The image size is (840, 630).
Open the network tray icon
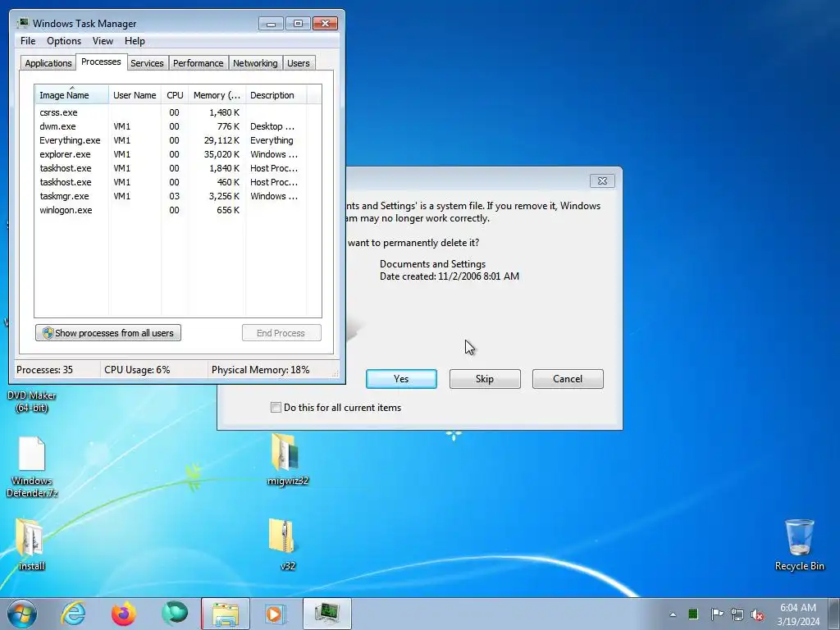pos(737,614)
